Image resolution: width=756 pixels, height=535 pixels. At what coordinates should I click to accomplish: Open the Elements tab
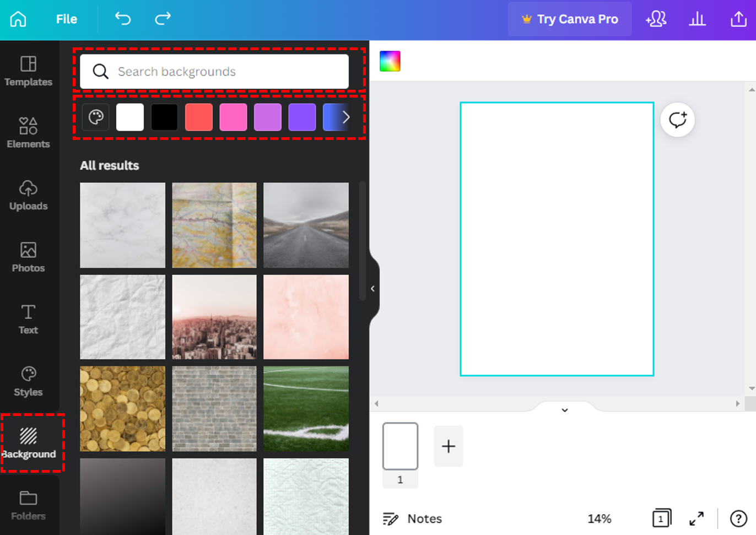pyautogui.click(x=29, y=133)
